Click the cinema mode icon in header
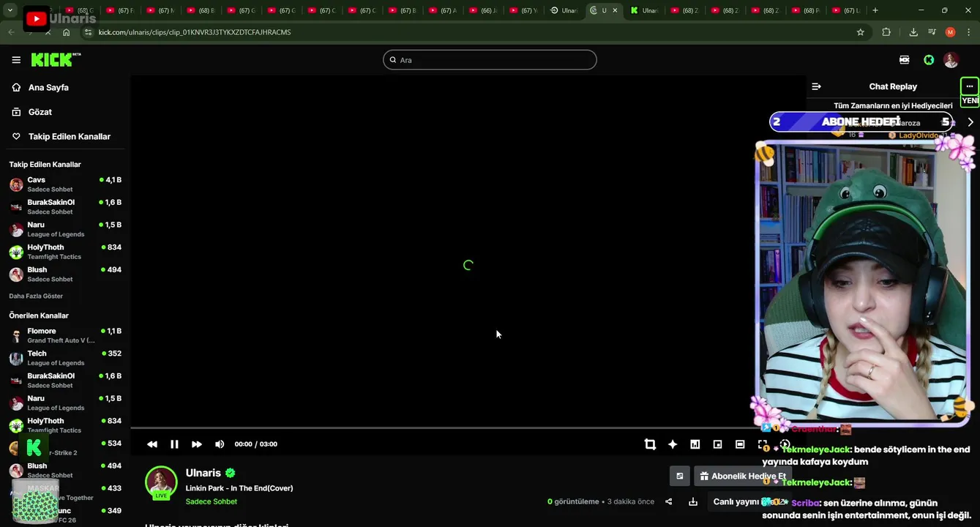This screenshot has height=527, width=980. click(x=905, y=60)
